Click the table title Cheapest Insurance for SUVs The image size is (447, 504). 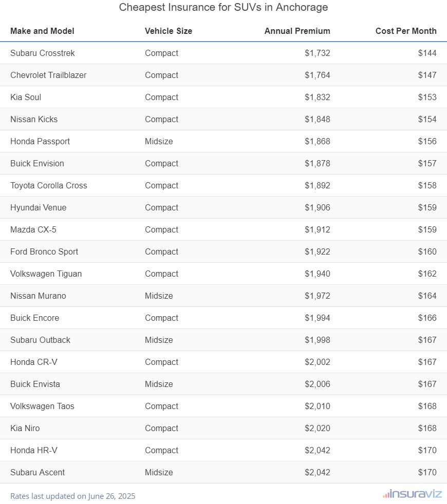pos(223,7)
